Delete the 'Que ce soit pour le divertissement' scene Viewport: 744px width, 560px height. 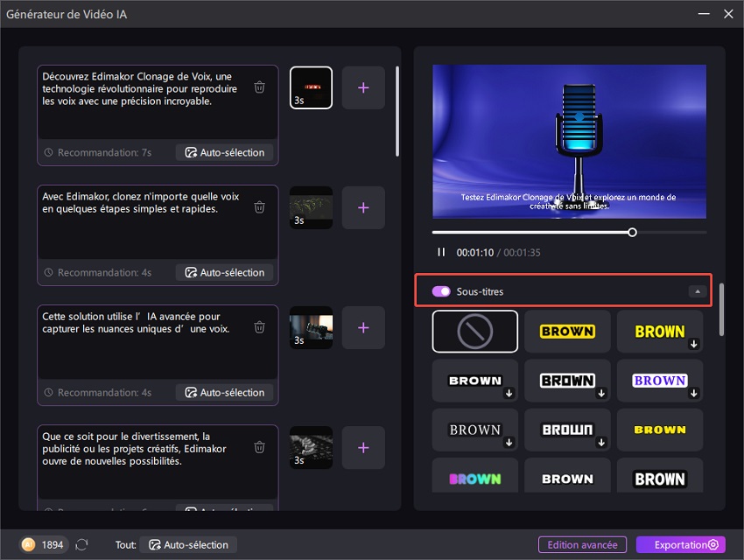coord(259,447)
